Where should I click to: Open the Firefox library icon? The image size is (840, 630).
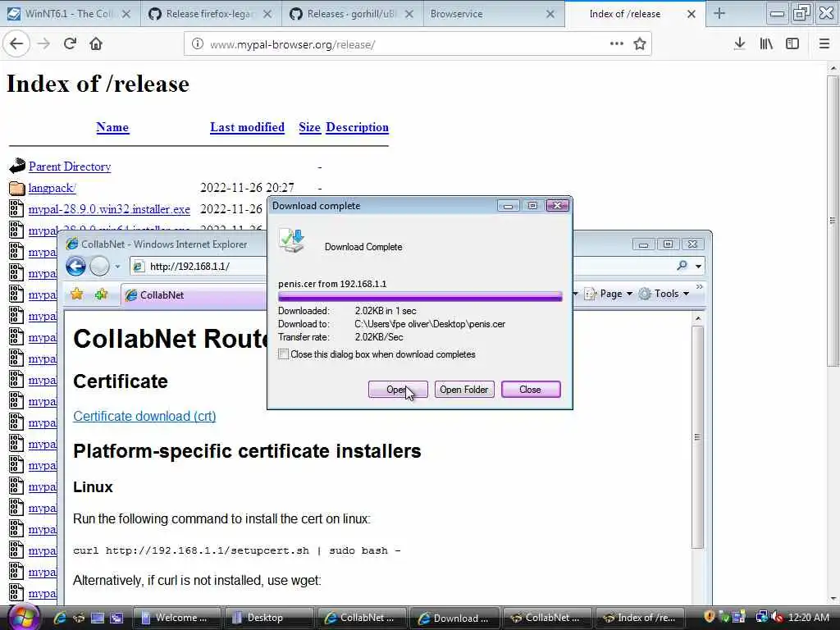point(766,44)
